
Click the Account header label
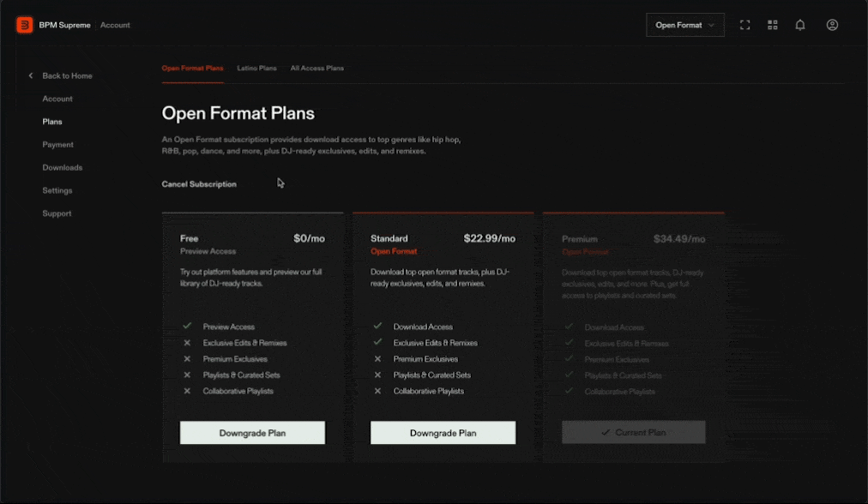click(115, 25)
